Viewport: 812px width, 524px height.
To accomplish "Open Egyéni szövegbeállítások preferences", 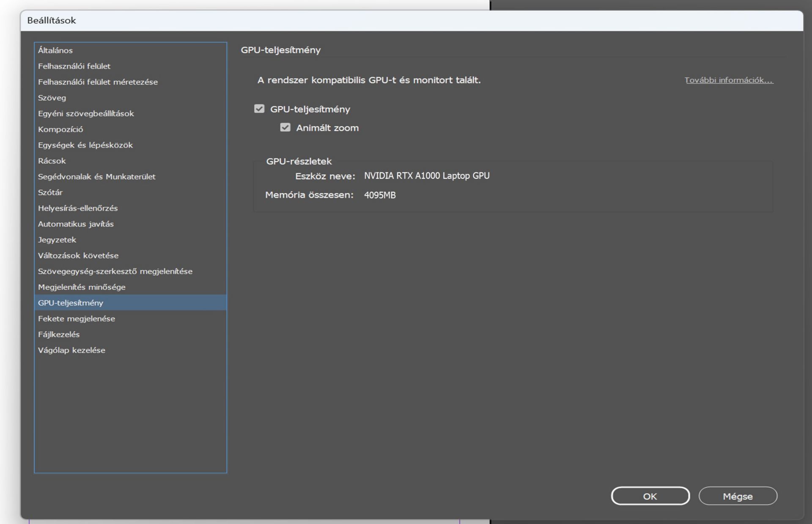I will (86, 113).
